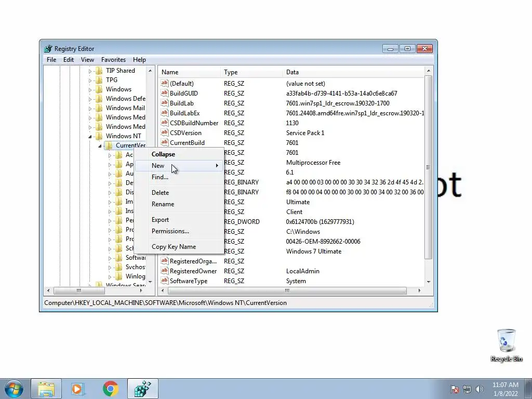Click the RegisteredOwner value icon
532x399 pixels.
(165, 271)
